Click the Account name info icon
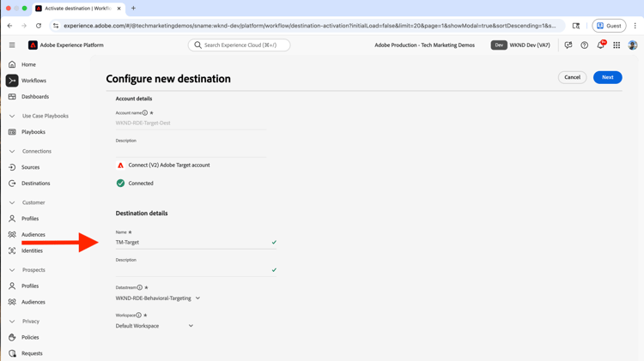The width and height of the screenshot is (644, 361). point(145,112)
